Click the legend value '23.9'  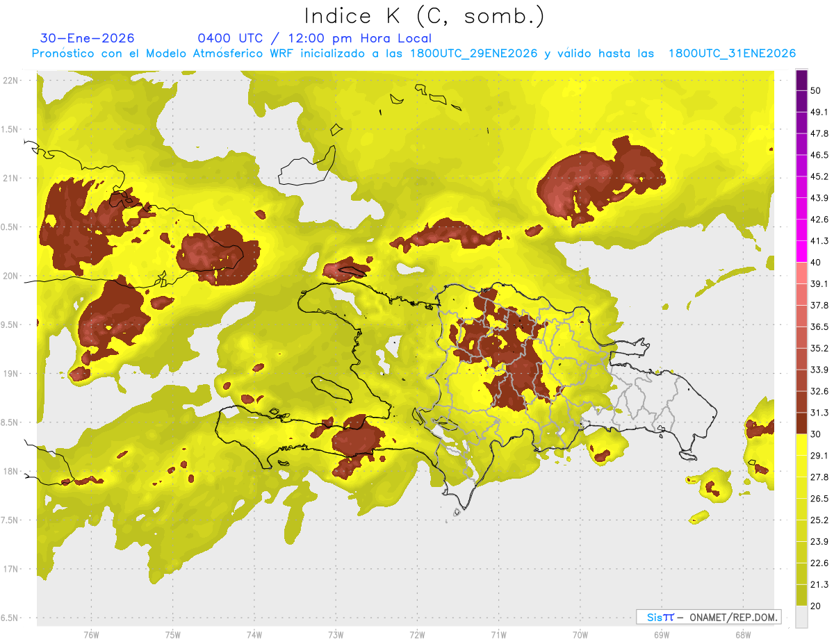[819, 542]
